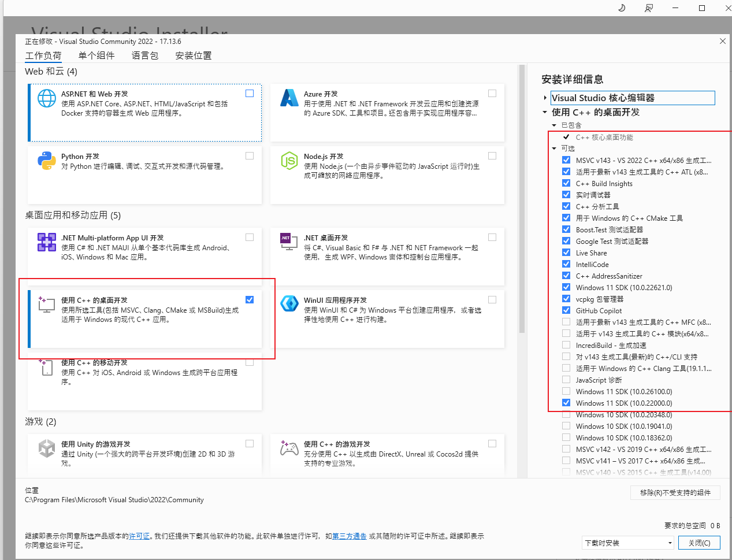Click the Node.js development hexagon icon

pos(289,161)
